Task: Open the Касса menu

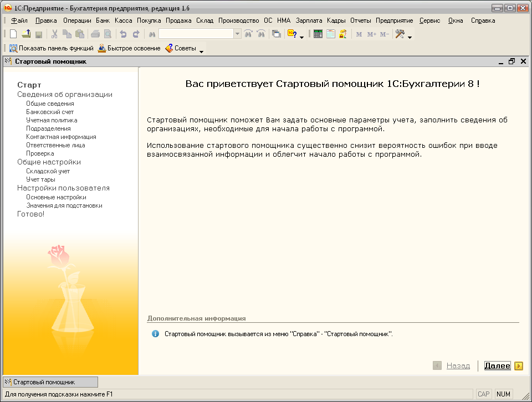Action: point(123,20)
